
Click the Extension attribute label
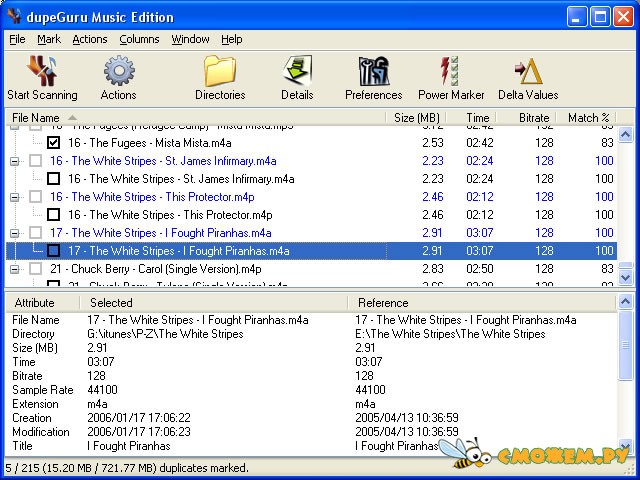pyautogui.click(x=35, y=404)
